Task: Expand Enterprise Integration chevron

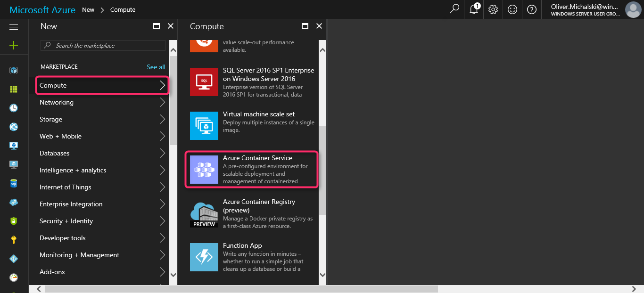Action: pyautogui.click(x=162, y=204)
